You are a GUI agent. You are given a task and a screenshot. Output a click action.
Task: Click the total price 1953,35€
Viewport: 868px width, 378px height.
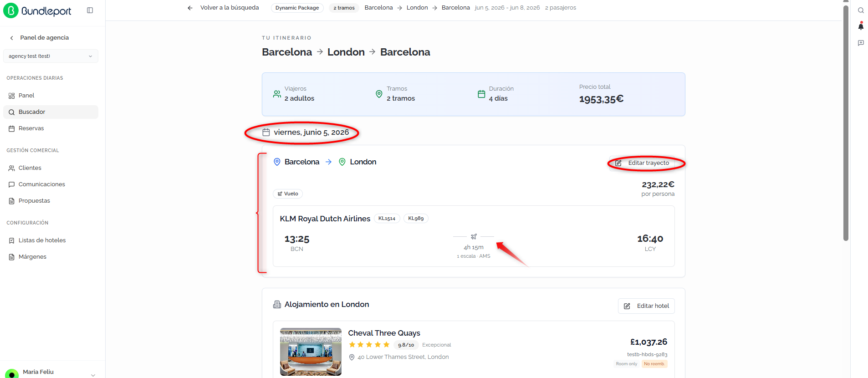pos(601,99)
